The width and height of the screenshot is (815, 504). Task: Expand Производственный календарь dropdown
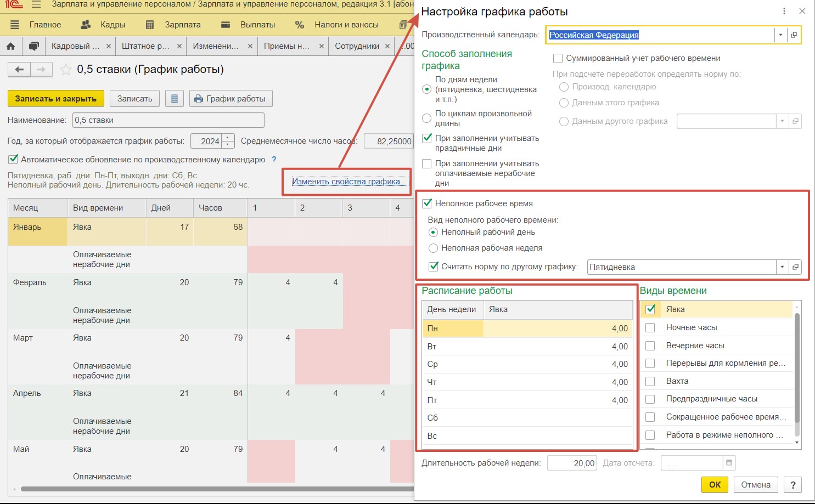(780, 35)
